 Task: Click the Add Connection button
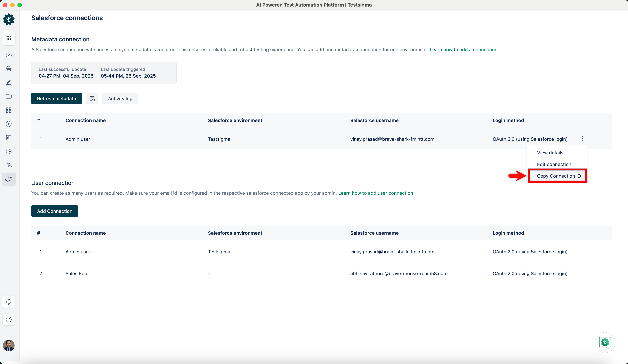click(55, 211)
